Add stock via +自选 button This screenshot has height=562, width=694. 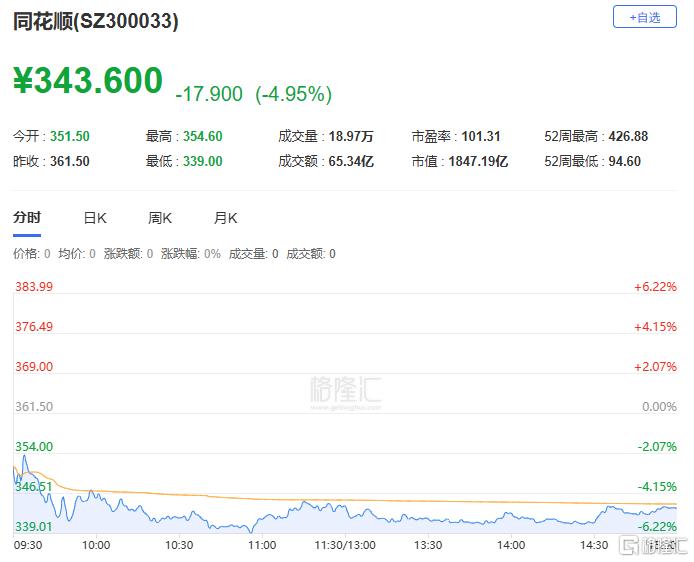[x=644, y=17]
